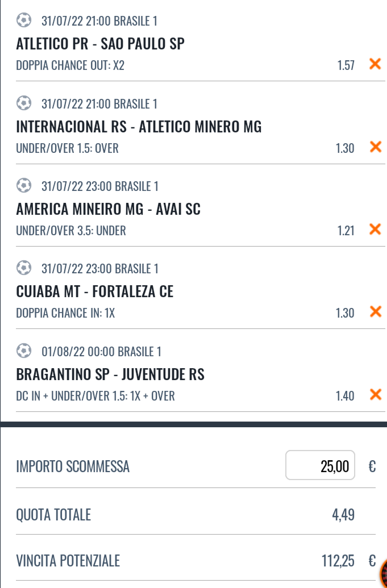The image size is (387, 588).
Task: Open the Bragantino SP - Juventude RS match
Action: click(110, 374)
